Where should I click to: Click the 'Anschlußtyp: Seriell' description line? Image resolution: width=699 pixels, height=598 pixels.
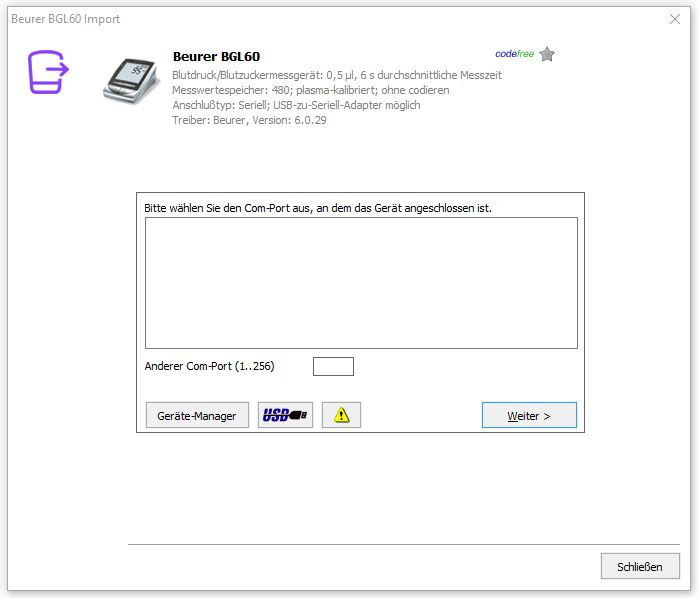pos(296,105)
